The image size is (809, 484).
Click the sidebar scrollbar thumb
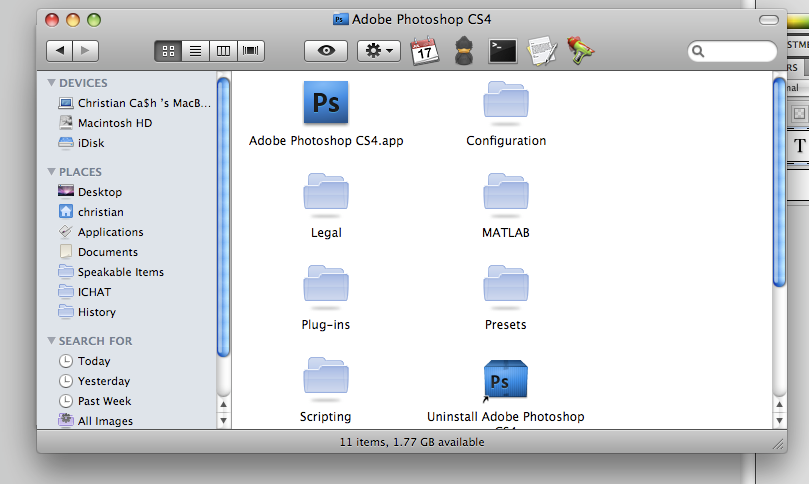click(x=223, y=217)
